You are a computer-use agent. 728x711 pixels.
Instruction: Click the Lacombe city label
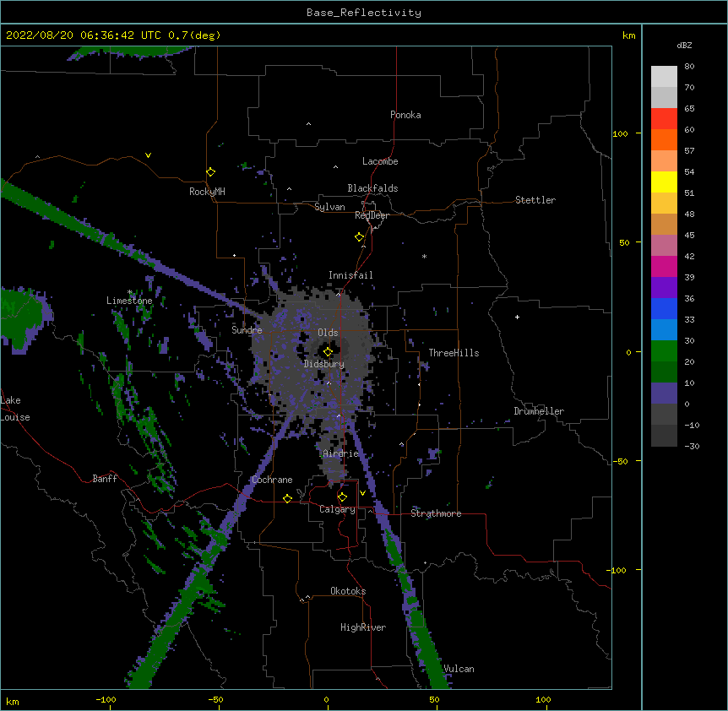[x=380, y=161]
